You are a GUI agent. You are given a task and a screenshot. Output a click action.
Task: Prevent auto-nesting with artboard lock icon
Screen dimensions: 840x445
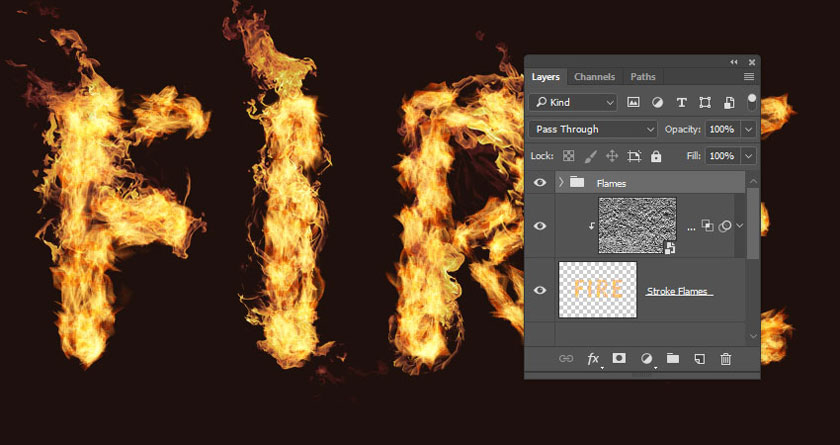634,156
